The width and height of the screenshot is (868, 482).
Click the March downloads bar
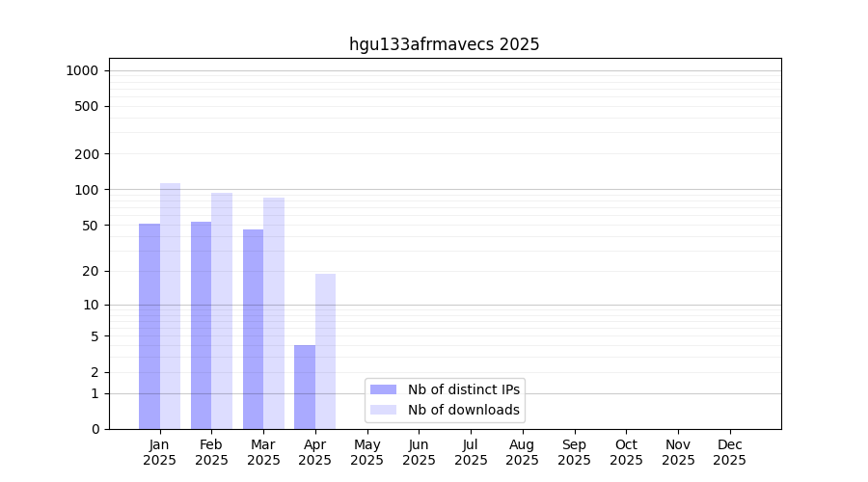click(274, 313)
